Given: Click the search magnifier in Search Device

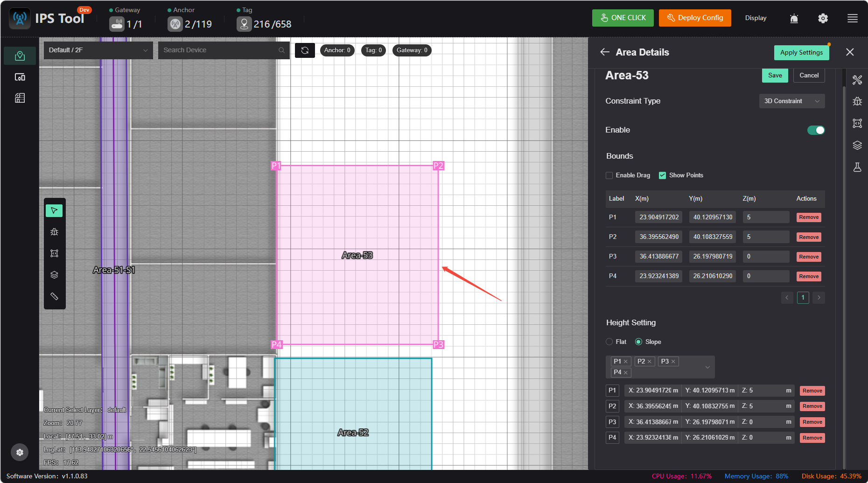Looking at the screenshot, I should tap(281, 50).
